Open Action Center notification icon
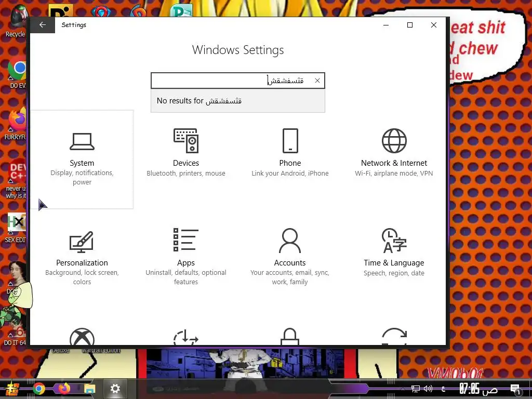The height and width of the screenshot is (399, 532). [x=515, y=390]
